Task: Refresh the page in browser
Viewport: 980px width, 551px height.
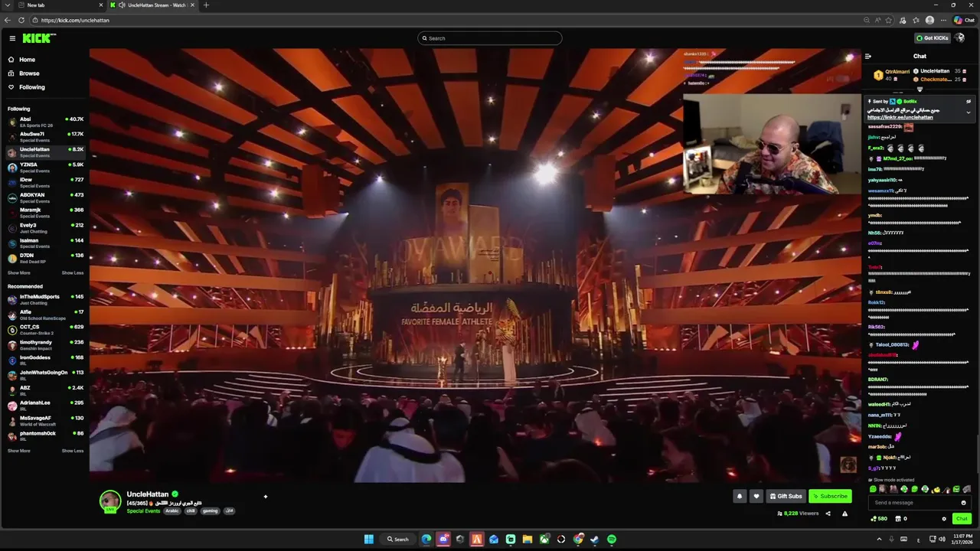Action: pos(21,20)
